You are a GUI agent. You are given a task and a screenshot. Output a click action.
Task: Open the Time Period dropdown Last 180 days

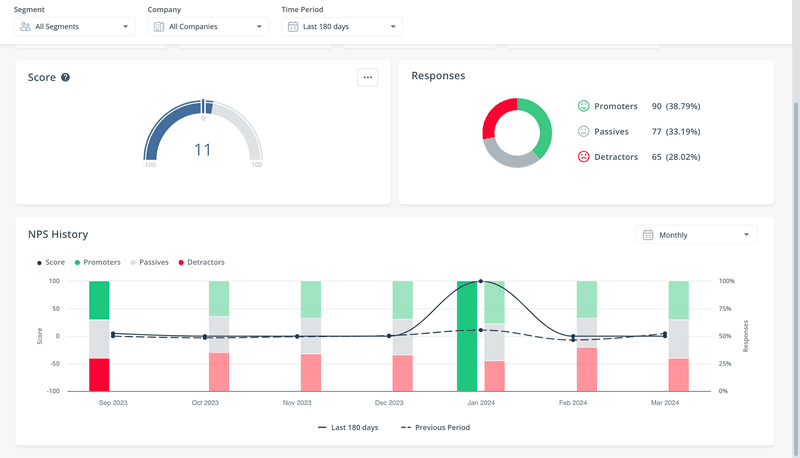click(342, 27)
